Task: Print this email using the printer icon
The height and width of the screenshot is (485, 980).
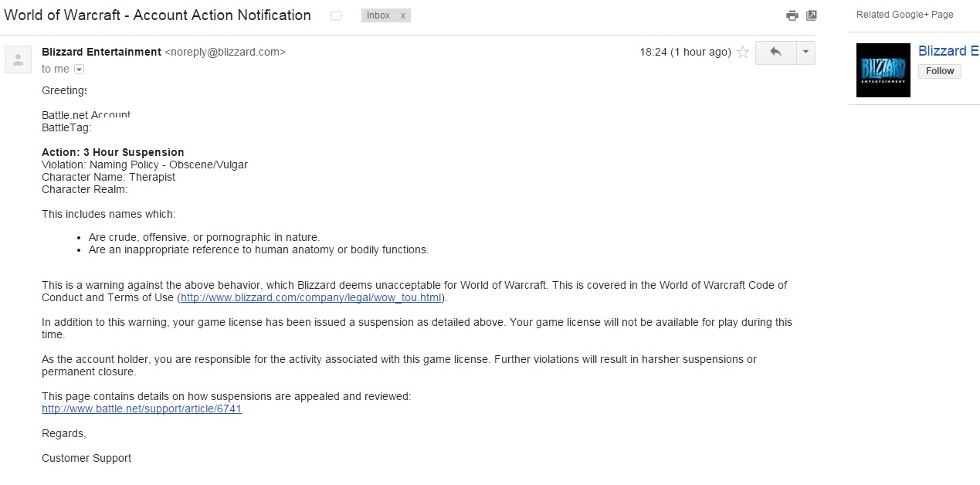Action: (x=792, y=15)
